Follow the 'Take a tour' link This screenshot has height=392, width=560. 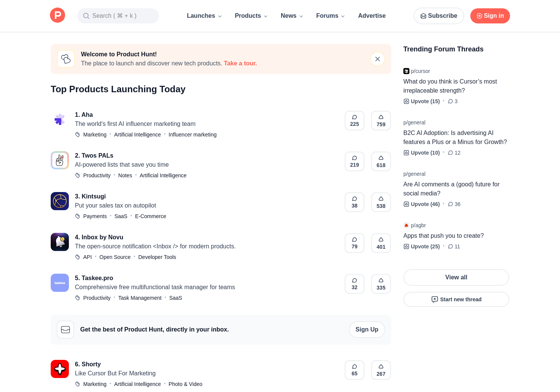coord(240,64)
